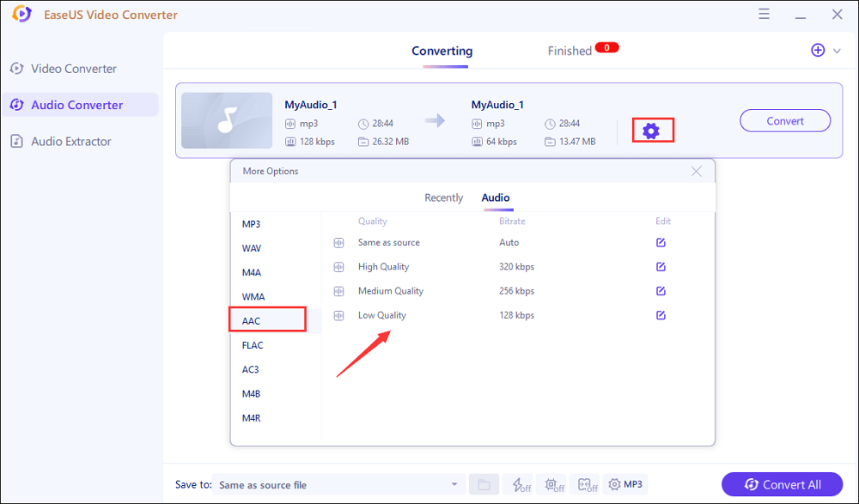Screen dimensions: 859x504
Task: Select AAC format in the list
Action: pos(267,320)
